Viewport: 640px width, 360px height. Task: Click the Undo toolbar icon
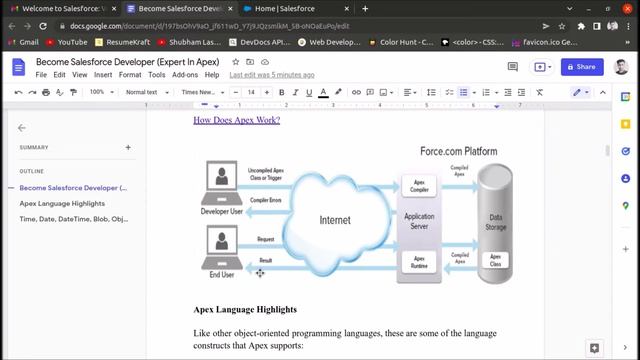tap(18, 92)
